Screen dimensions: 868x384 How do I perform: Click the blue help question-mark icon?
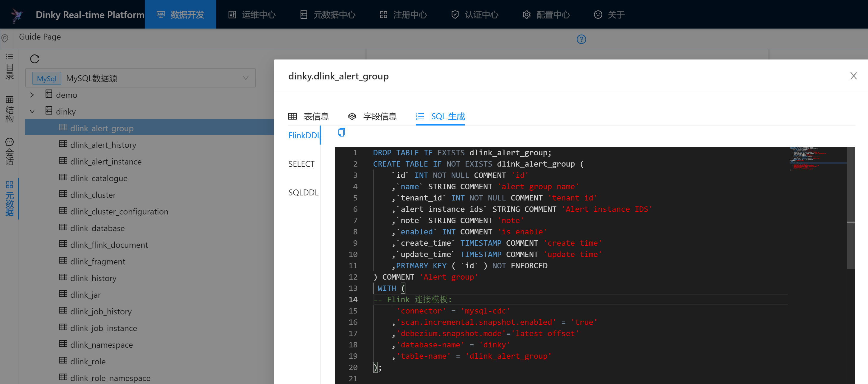coord(581,39)
